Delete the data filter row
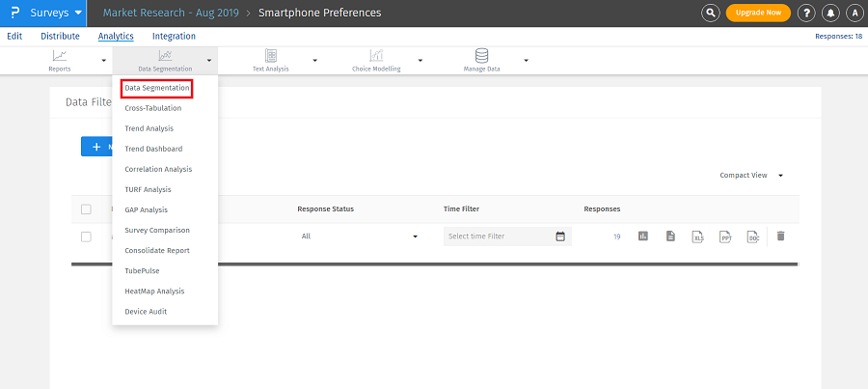The image size is (868, 389). click(x=781, y=236)
